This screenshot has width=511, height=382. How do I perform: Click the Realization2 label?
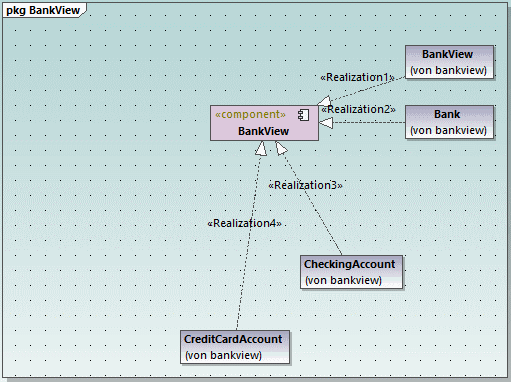[358, 109]
